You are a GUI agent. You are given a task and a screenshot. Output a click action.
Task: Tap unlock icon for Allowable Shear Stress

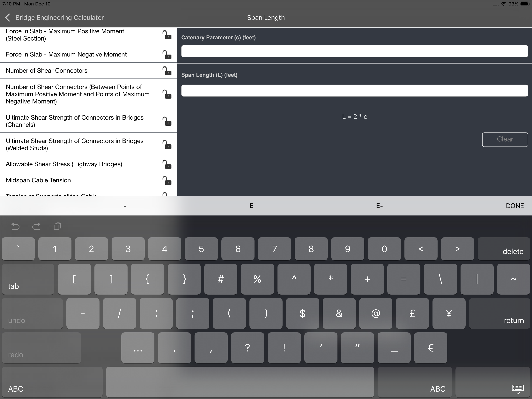tap(166, 164)
